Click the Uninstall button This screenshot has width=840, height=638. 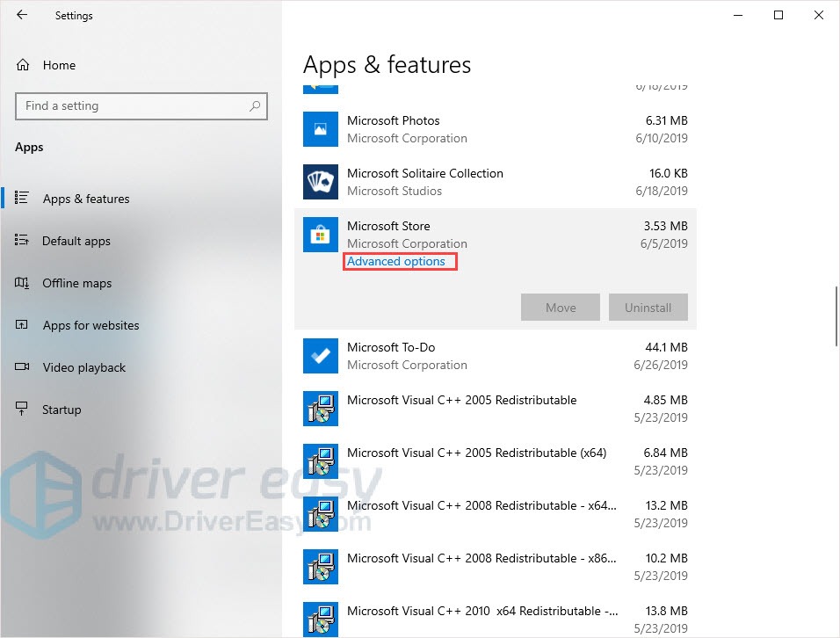648,308
